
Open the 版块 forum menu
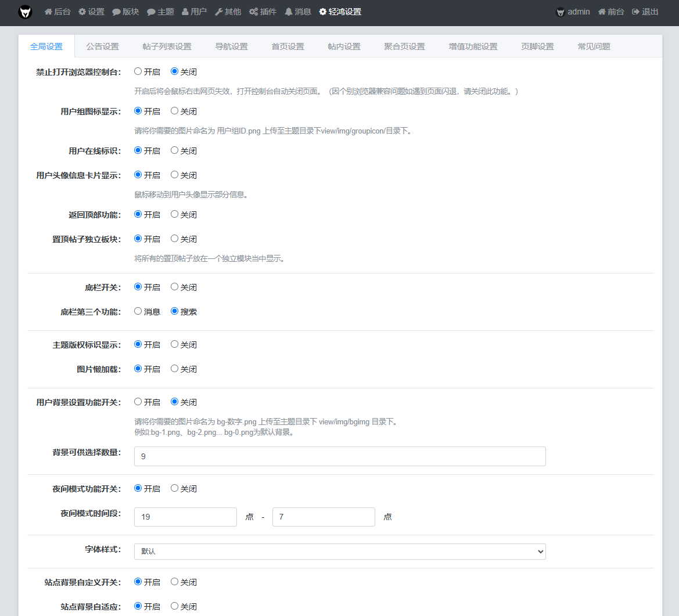pos(125,12)
